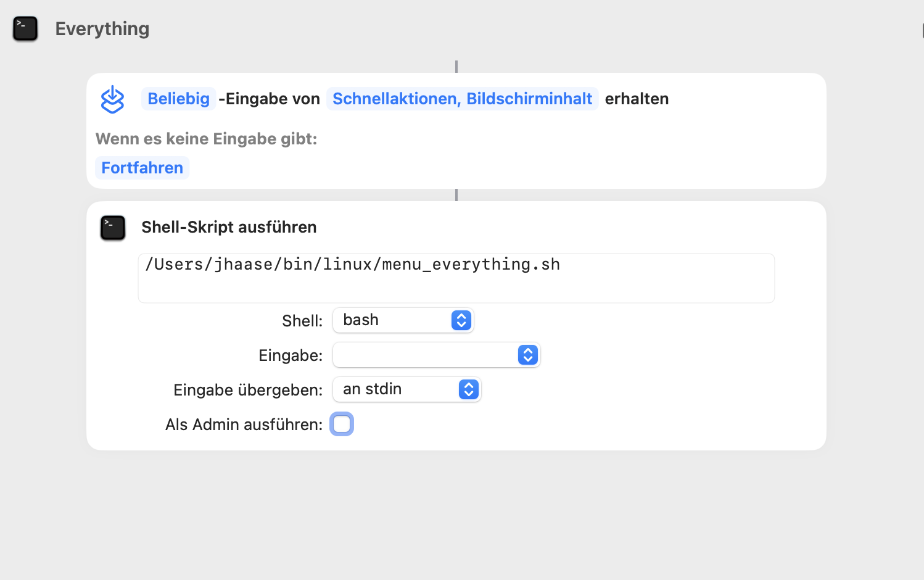Click the 'Als Admin ausführen:' label text

[x=244, y=425]
